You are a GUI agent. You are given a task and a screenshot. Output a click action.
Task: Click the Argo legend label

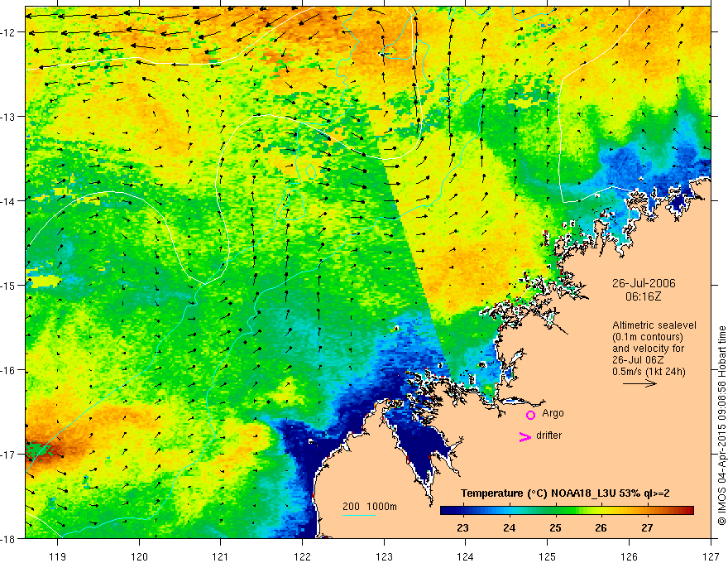(553, 413)
